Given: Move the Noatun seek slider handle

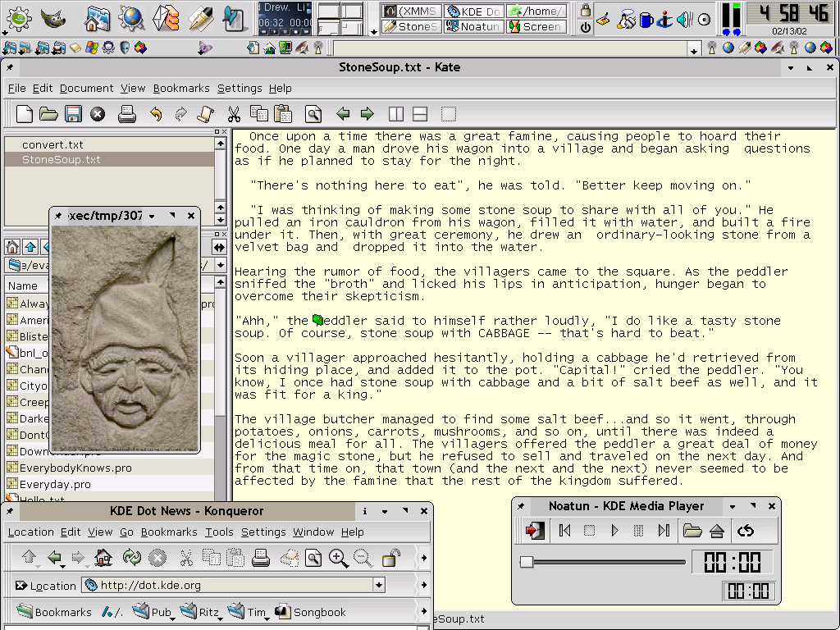Looking at the screenshot, I should click(x=527, y=561).
